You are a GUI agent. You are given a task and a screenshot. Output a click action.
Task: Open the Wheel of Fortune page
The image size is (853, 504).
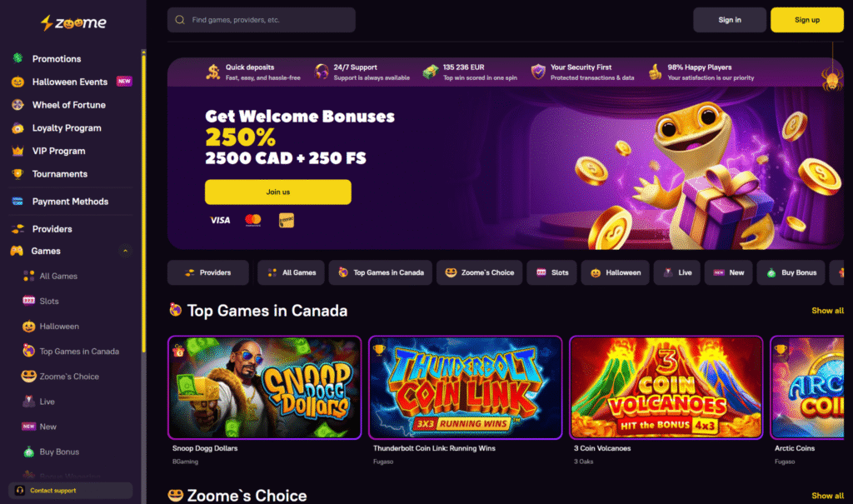coord(68,104)
